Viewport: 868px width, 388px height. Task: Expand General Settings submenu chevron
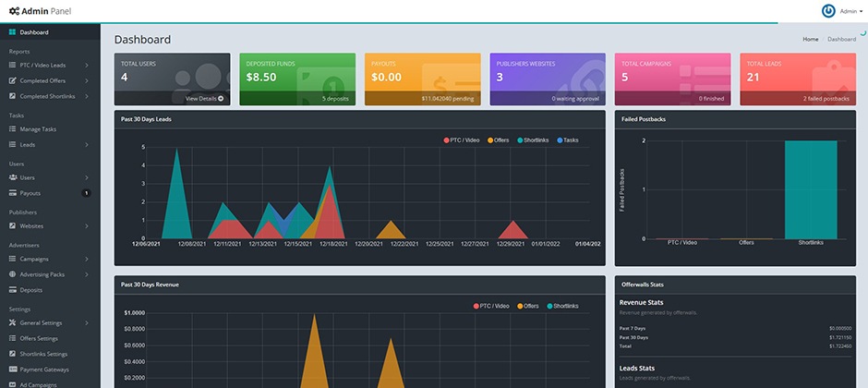coord(87,322)
